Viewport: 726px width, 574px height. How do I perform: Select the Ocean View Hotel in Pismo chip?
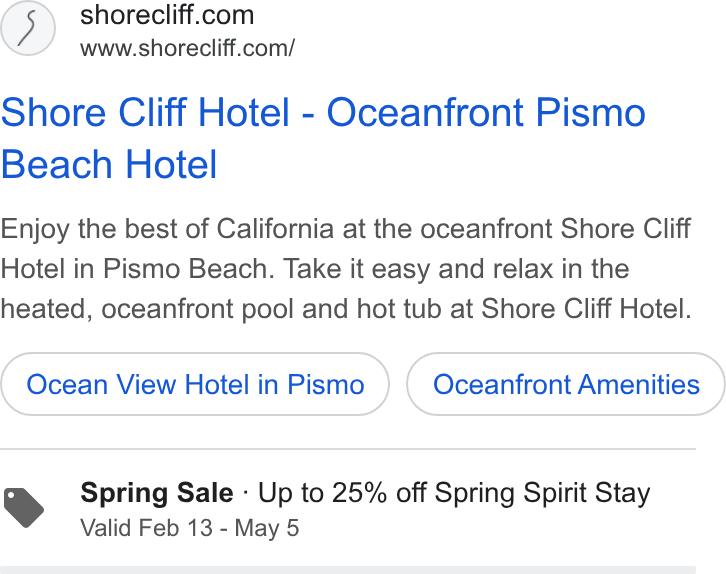pos(195,384)
